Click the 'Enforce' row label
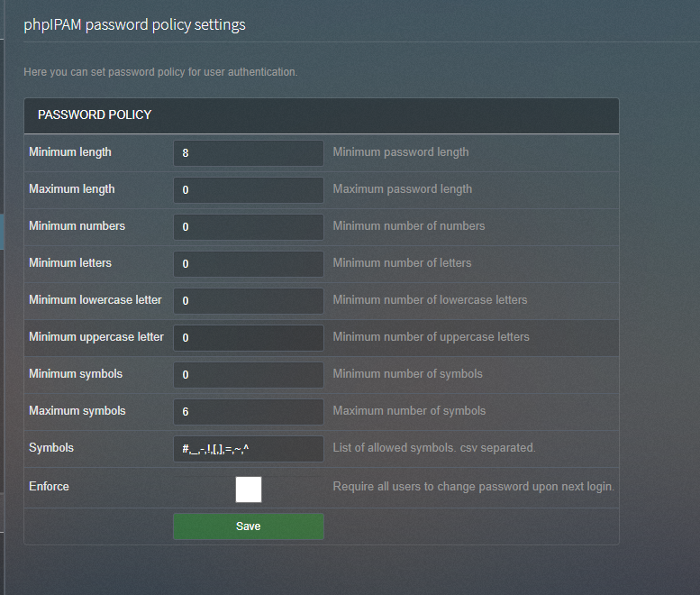The image size is (700, 595). point(50,487)
